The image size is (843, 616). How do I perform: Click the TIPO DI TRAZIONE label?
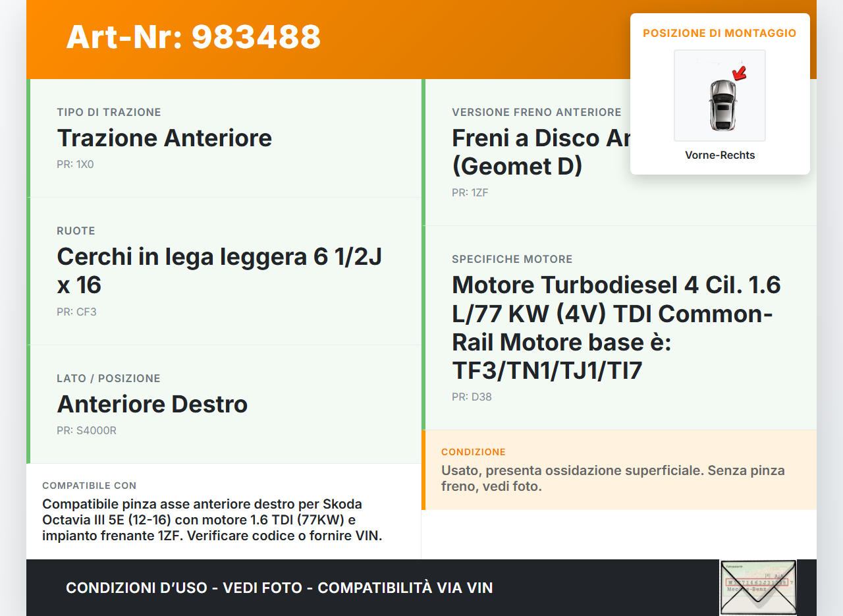click(109, 113)
